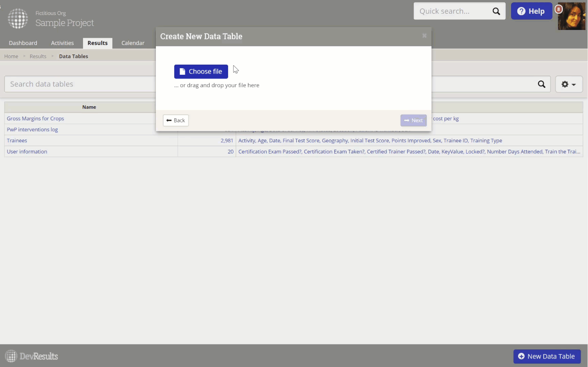Screen dimensions: 588x367
Task: Open the Trainees data table
Action: [17, 140]
